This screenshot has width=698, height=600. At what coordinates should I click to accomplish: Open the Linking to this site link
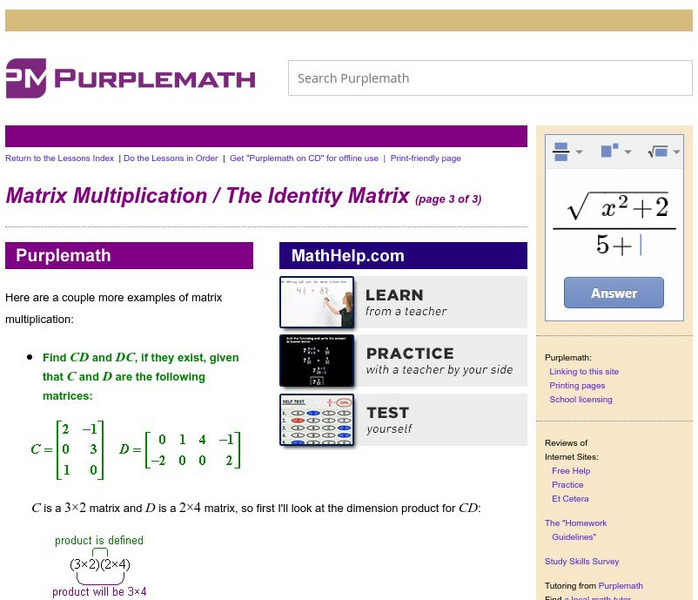click(584, 372)
